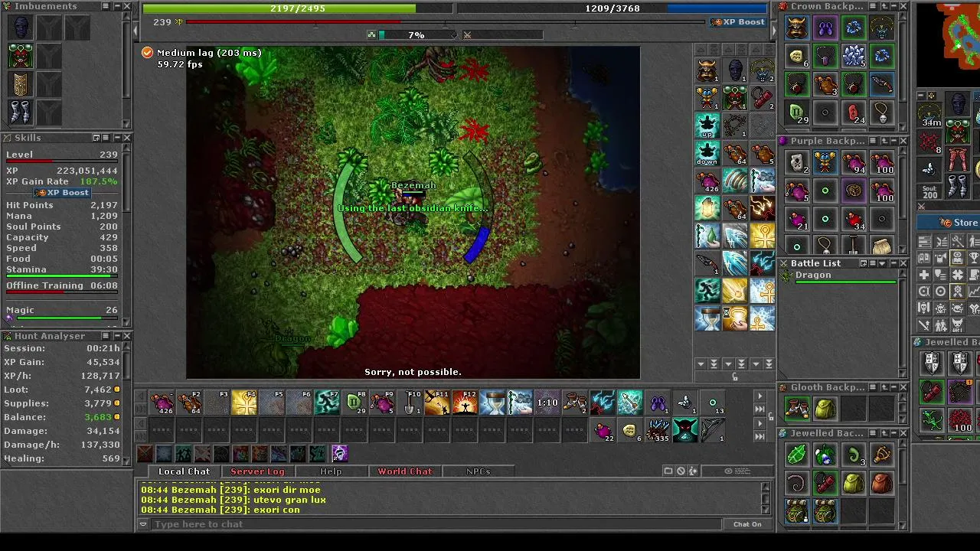Open new chat channel icon above chat
This screenshot has height=551, width=980.
[x=668, y=471]
